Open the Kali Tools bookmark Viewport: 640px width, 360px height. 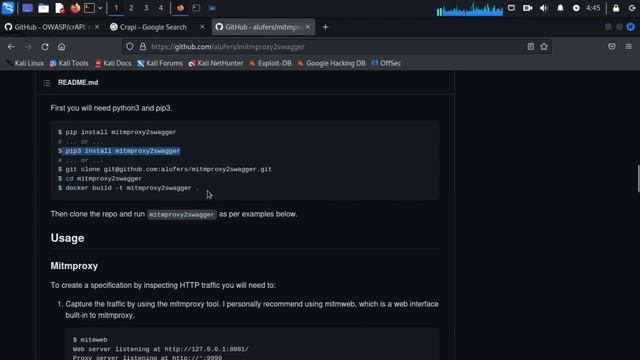pyautogui.click(x=69, y=63)
